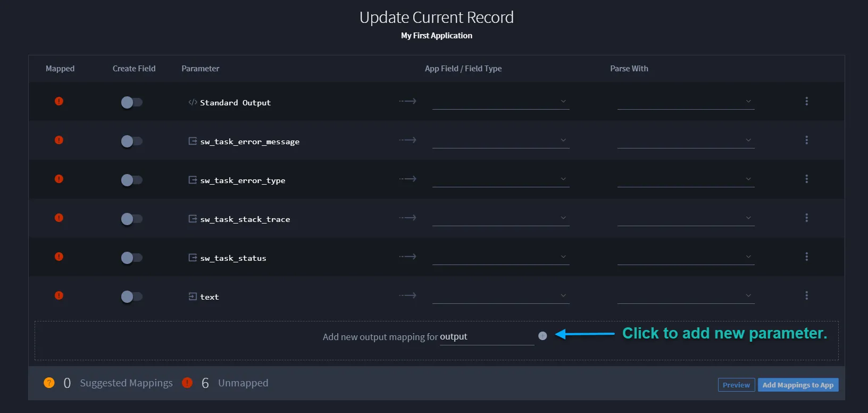The height and width of the screenshot is (413, 868).
Task: Enable Create Field toggle for sw_task_error_message
Action: coord(131,141)
